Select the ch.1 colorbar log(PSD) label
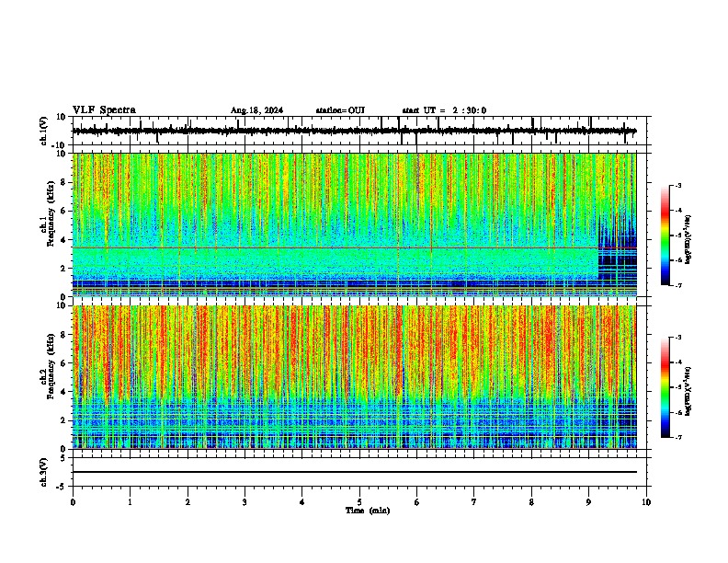Screen dimensions: 728x563 [688, 240]
